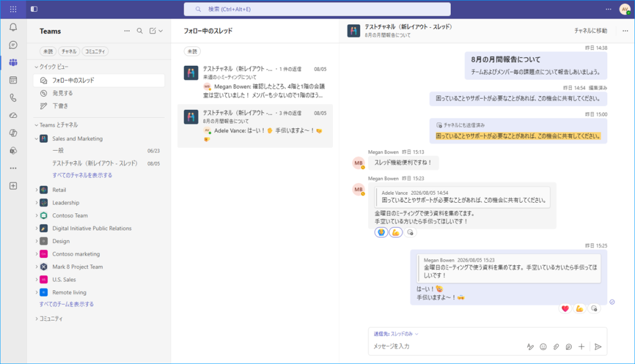Collapse the クイック ビュー section
This screenshot has width=635, height=364.
pyautogui.click(x=37, y=67)
